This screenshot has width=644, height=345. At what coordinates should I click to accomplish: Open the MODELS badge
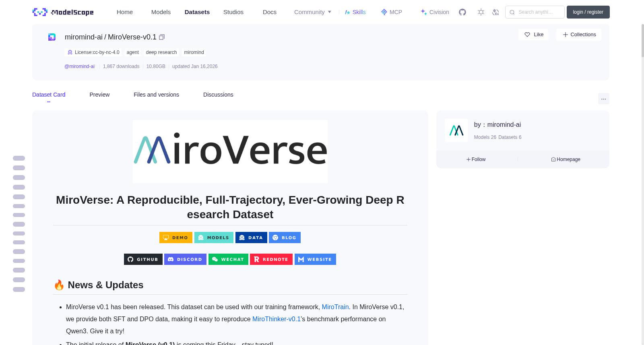[214, 238]
